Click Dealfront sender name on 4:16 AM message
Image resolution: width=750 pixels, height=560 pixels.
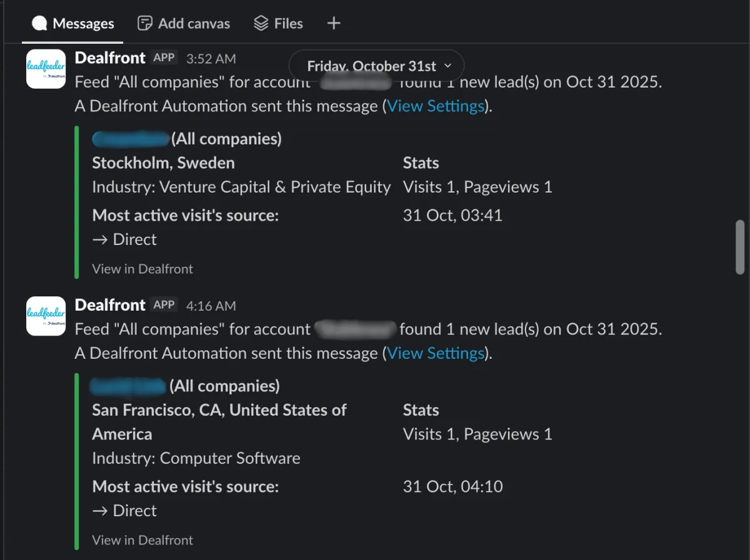coord(110,305)
